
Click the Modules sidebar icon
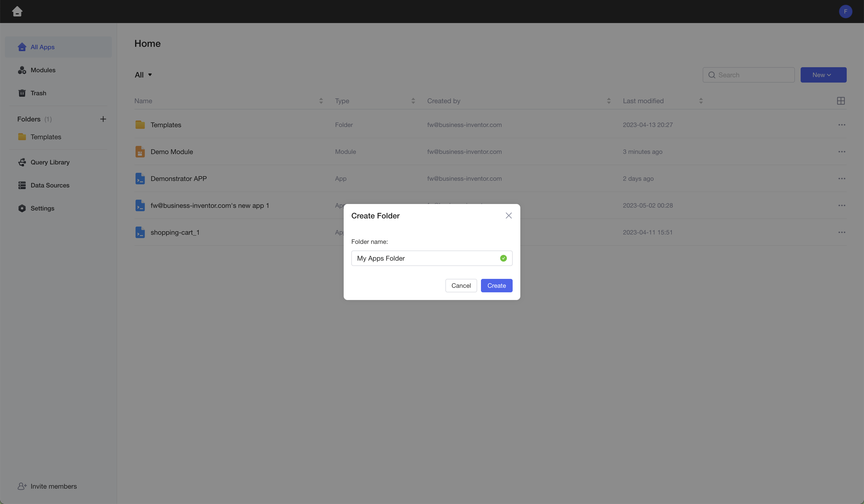click(22, 70)
